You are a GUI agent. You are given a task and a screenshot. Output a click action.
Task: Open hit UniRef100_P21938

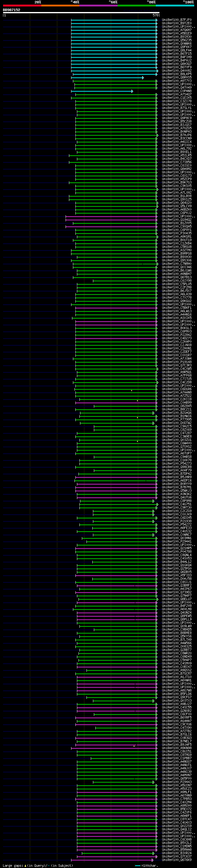click(x=176, y=521)
